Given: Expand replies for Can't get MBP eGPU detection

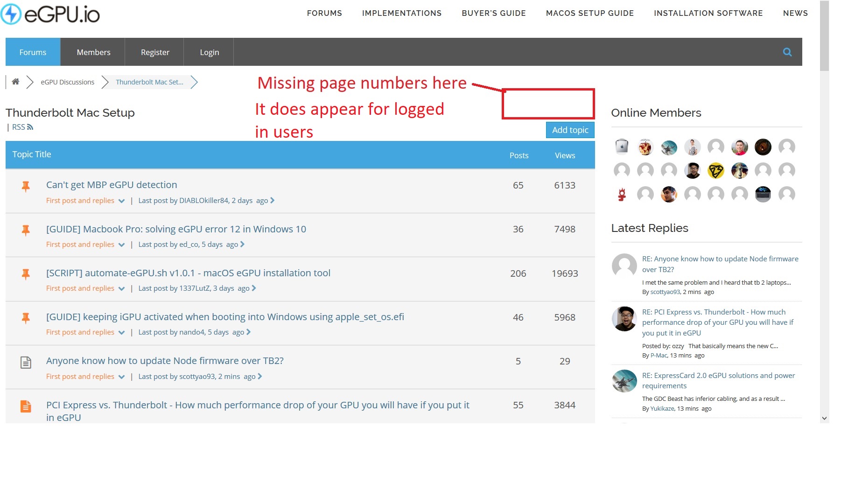Looking at the screenshot, I should 121,201.
